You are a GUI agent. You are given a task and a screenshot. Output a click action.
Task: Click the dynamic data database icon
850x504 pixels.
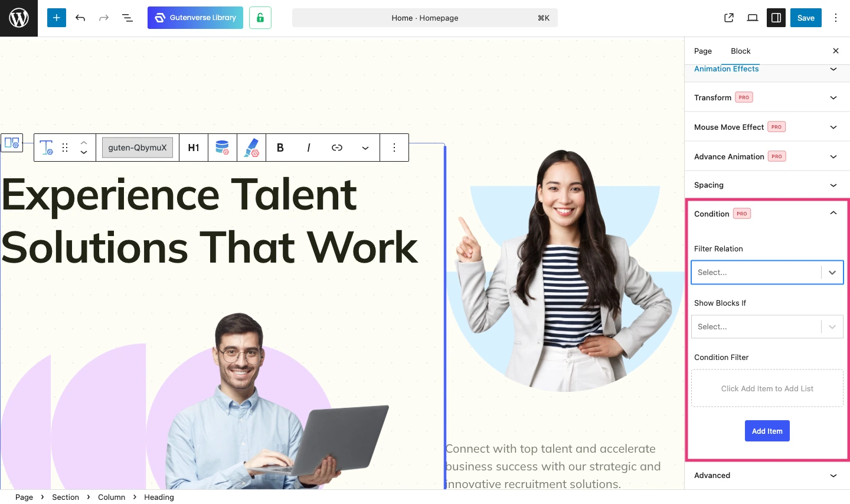pos(222,148)
